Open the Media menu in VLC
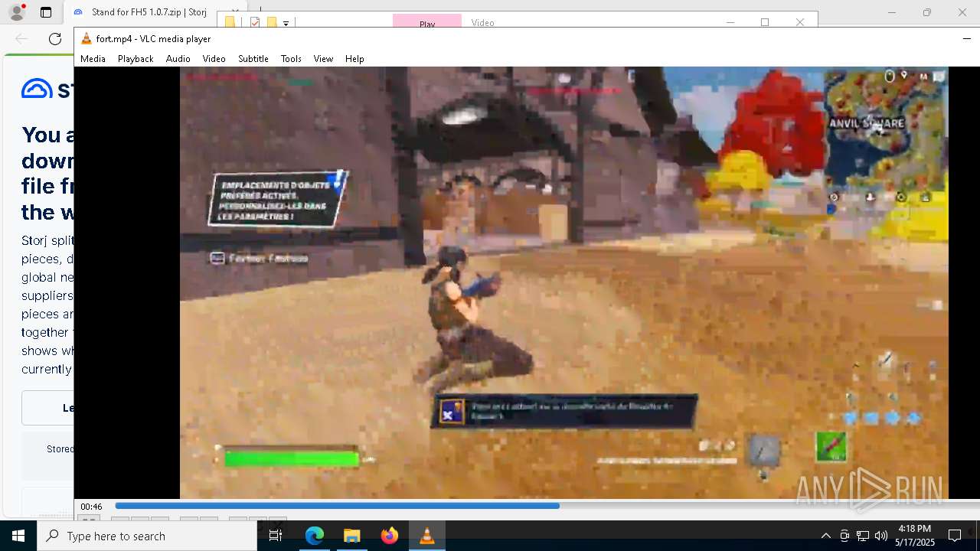Image resolution: width=980 pixels, height=551 pixels. (93, 58)
